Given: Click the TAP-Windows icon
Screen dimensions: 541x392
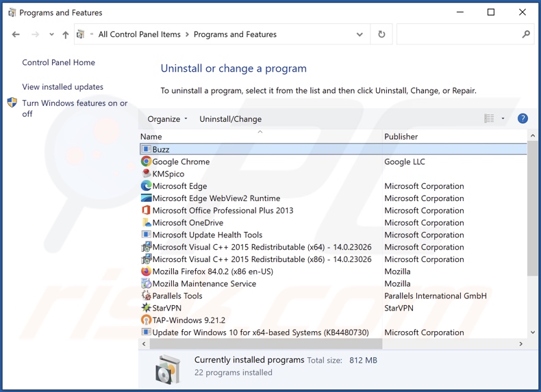Looking at the screenshot, I should click(x=147, y=320).
